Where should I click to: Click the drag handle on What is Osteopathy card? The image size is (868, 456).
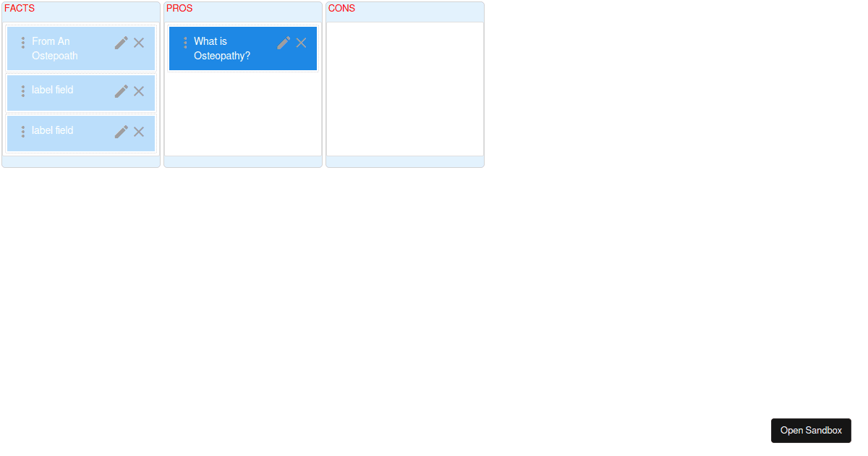click(x=185, y=43)
